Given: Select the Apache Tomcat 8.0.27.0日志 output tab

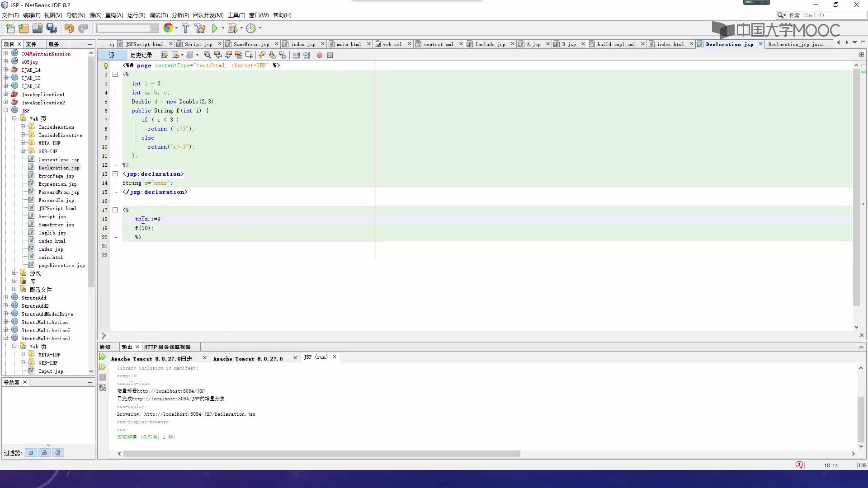Looking at the screenshot, I should click(151, 359).
